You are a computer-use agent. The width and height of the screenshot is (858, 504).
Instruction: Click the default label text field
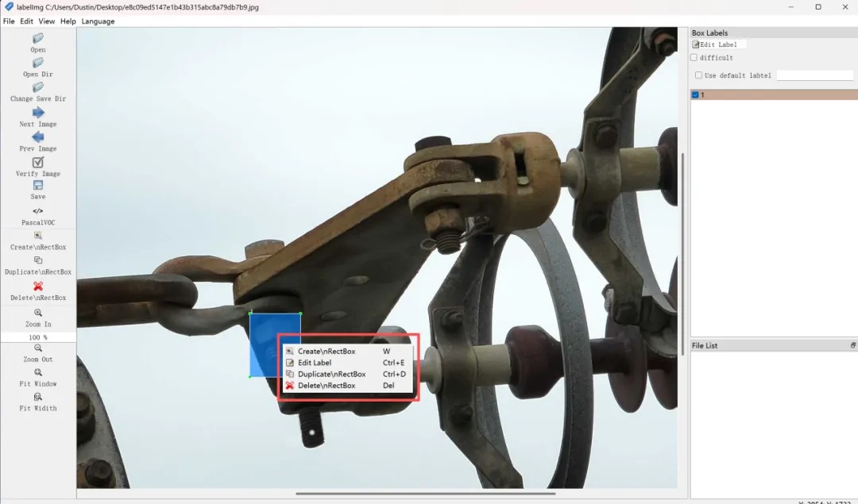point(814,75)
